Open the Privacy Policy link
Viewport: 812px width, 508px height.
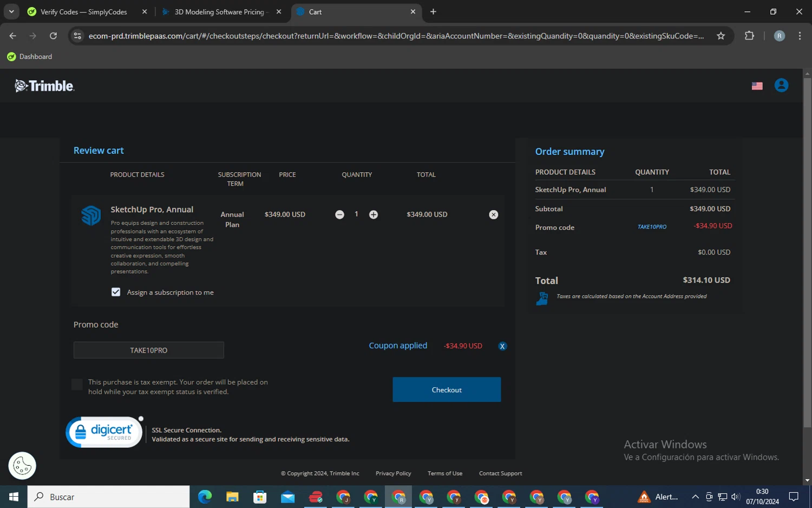click(393, 473)
